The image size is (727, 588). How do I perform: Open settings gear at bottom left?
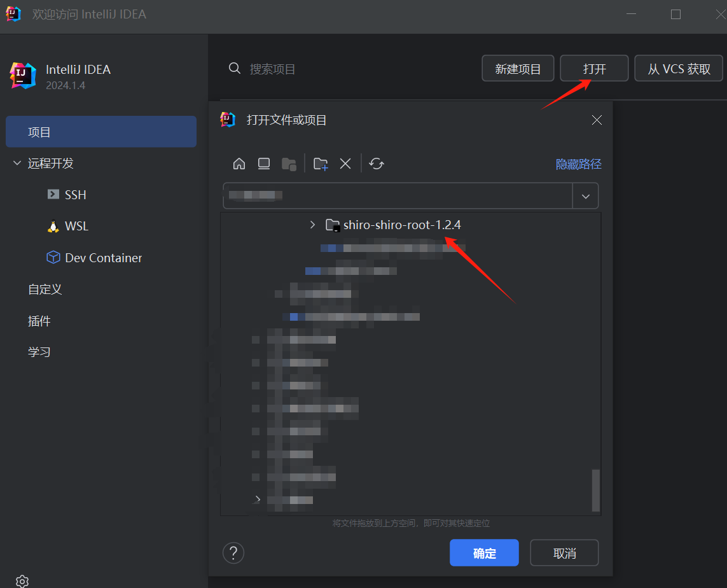coord(22,581)
